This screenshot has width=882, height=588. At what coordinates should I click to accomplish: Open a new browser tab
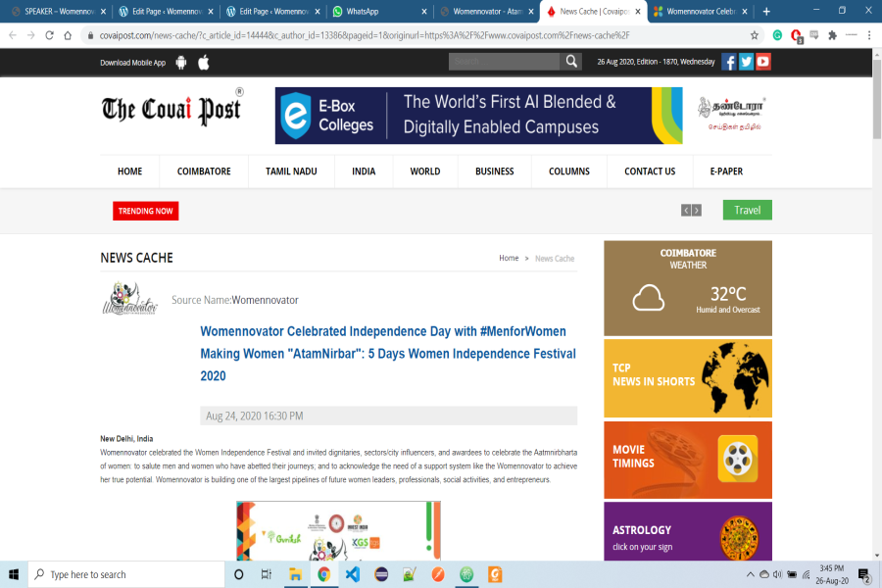pyautogui.click(x=766, y=11)
